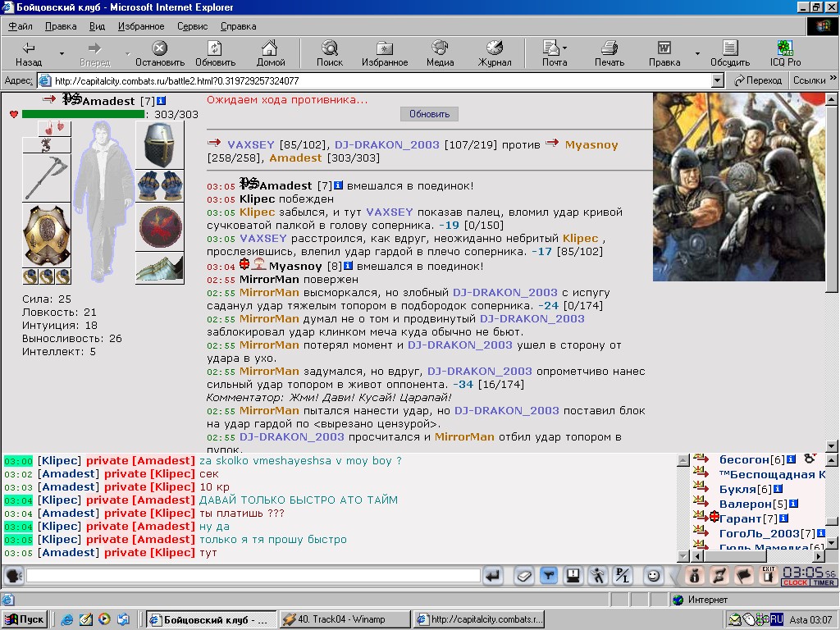Click the money bag info icon
840x630 pixels.
(x=694, y=577)
